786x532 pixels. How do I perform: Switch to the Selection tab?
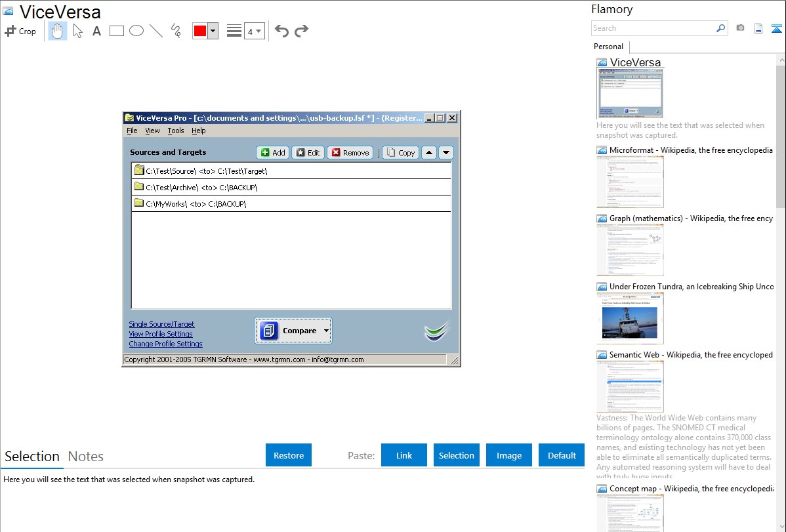32,457
